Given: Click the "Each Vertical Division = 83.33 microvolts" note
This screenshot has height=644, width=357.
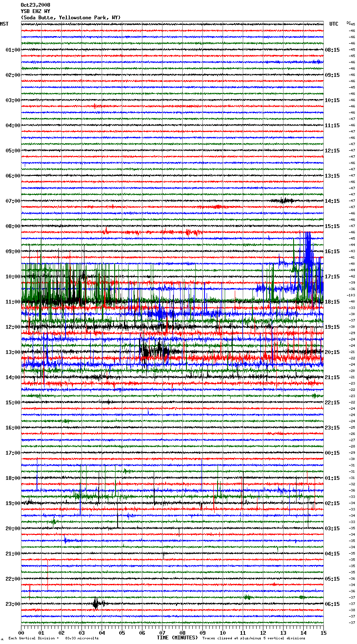Looking at the screenshot, I should tap(54, 638).
